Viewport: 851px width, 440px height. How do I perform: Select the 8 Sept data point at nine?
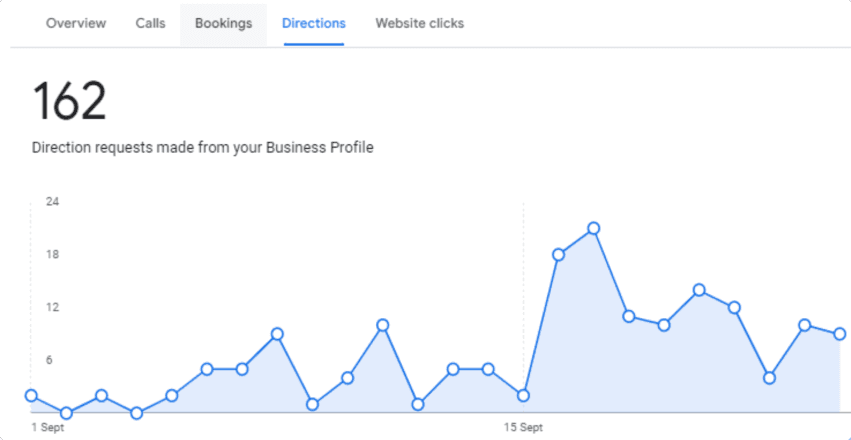277,334
